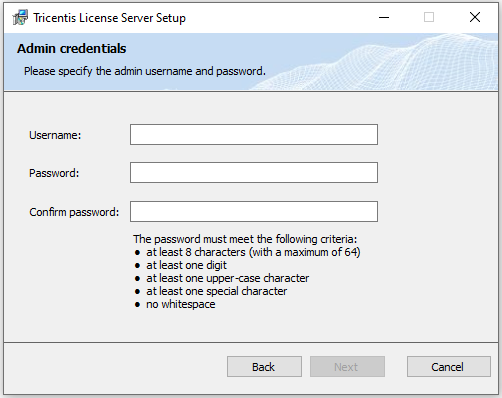
Task: Close the Tricentis setup window
Action: [x=475, y=17]
